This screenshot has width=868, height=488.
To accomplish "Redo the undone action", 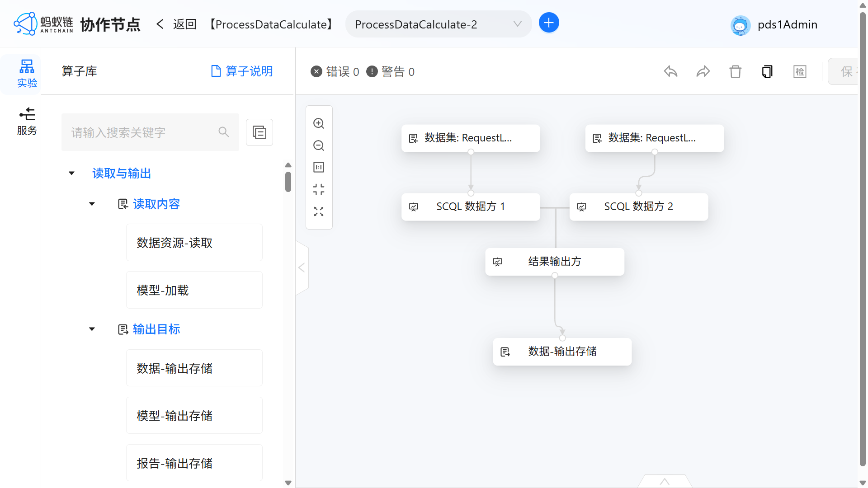I will (703, 71).
